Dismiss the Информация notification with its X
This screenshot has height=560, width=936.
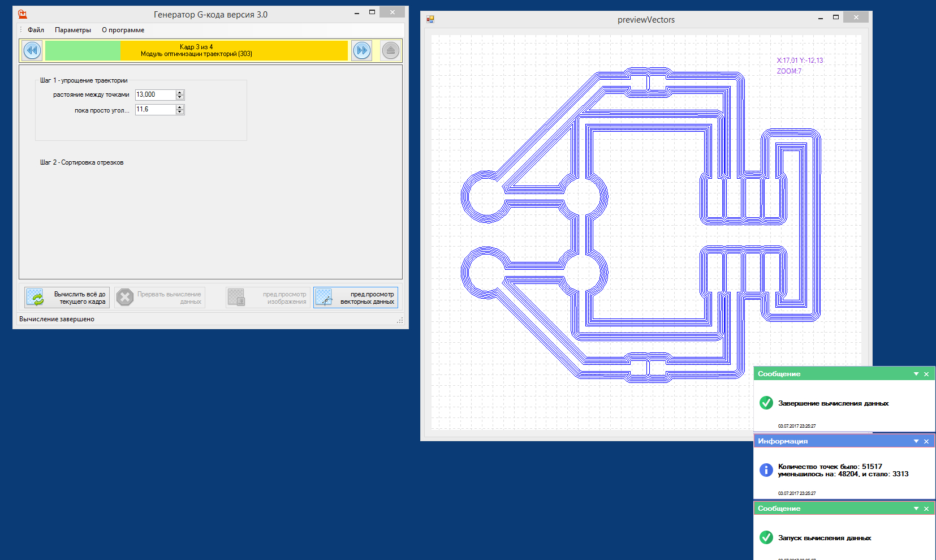(926, 441)
